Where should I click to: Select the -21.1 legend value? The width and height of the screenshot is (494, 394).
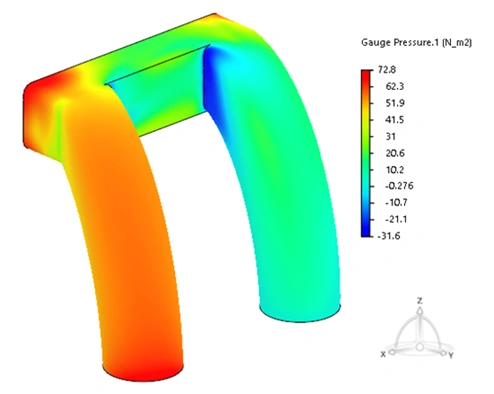pyautogui.click(x=396, y=219)
